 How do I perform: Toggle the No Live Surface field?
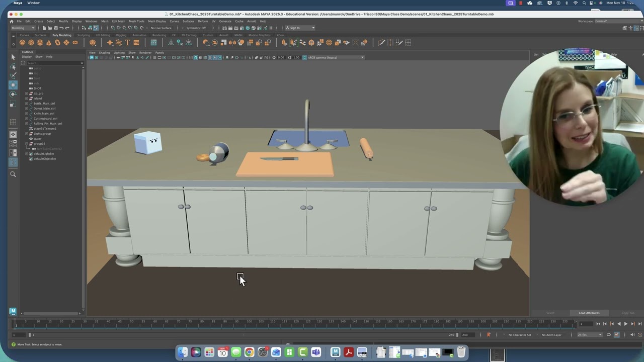click(x=161, y=28)
